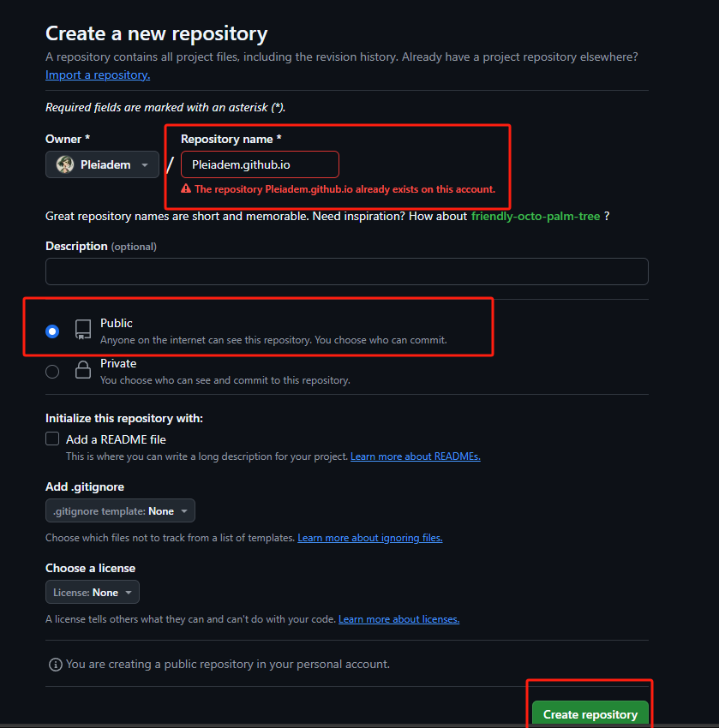Select the Public visibility radio button
The width and height of the screenshot is (719, 728).
point(52,331)
